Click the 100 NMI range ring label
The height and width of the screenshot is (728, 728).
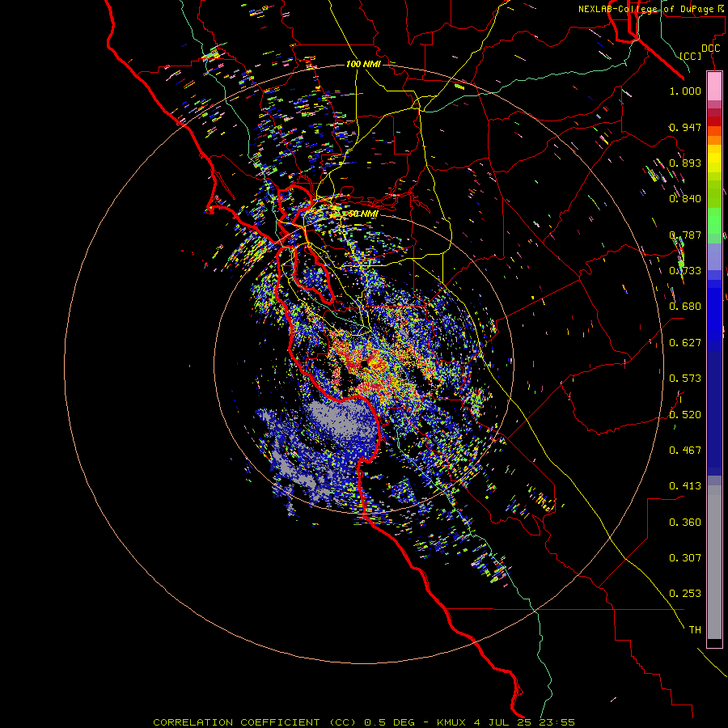[363, 64]
